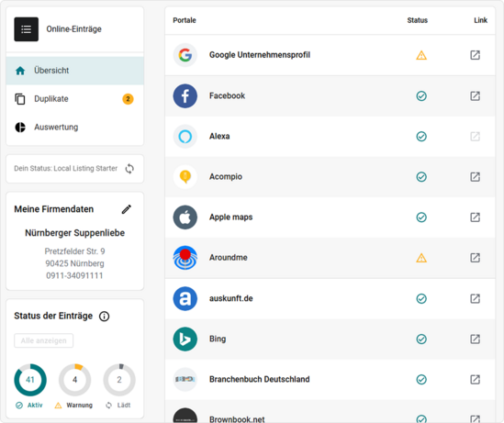This screenshot has width=504, height=423.
Task: Edit Meine Firmendaten with pencil icon
Action: coord(127,209)
